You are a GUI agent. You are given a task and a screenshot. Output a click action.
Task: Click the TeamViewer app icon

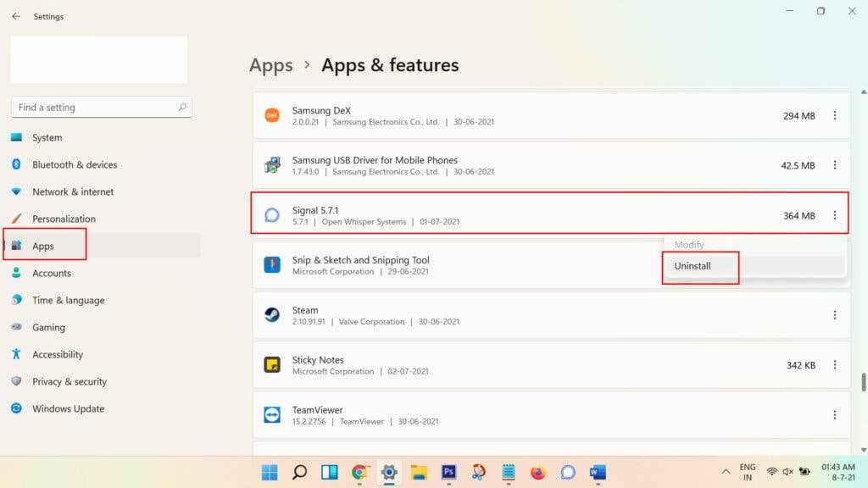pyautogui.click(x=272, y=414)
